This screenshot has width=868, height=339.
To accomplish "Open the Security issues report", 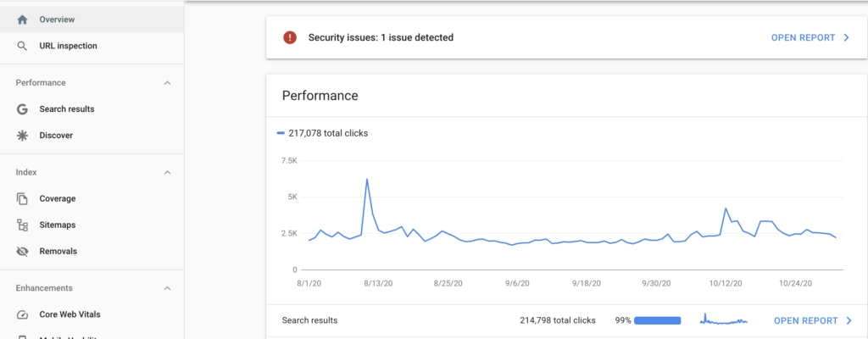I will pos(810,37).
